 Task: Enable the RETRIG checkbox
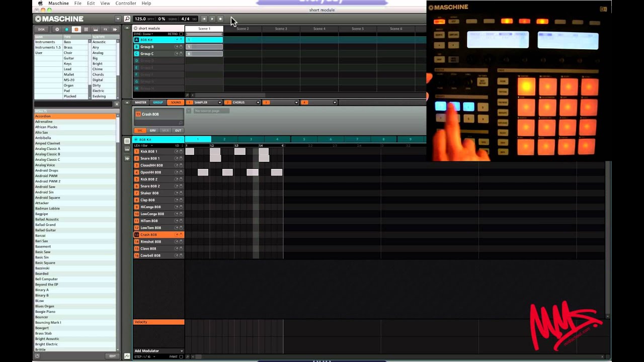pos(181,34)
